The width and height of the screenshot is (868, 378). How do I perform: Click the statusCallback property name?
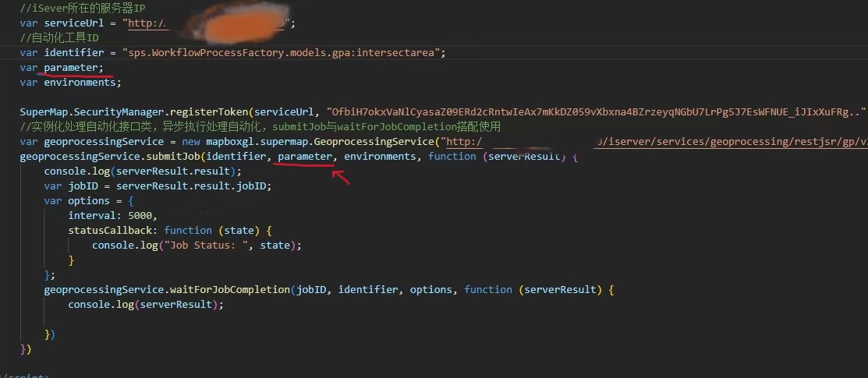click(110, 230)
